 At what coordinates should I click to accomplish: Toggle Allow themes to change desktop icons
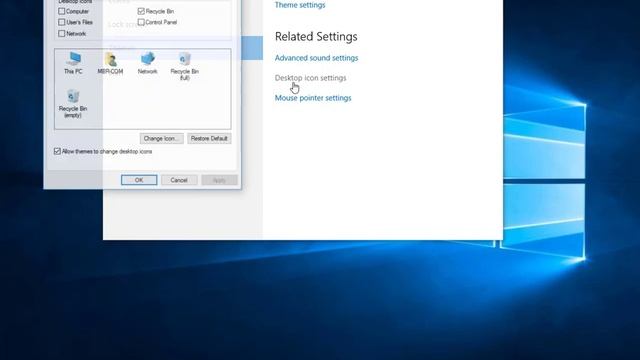pos(57,151)
